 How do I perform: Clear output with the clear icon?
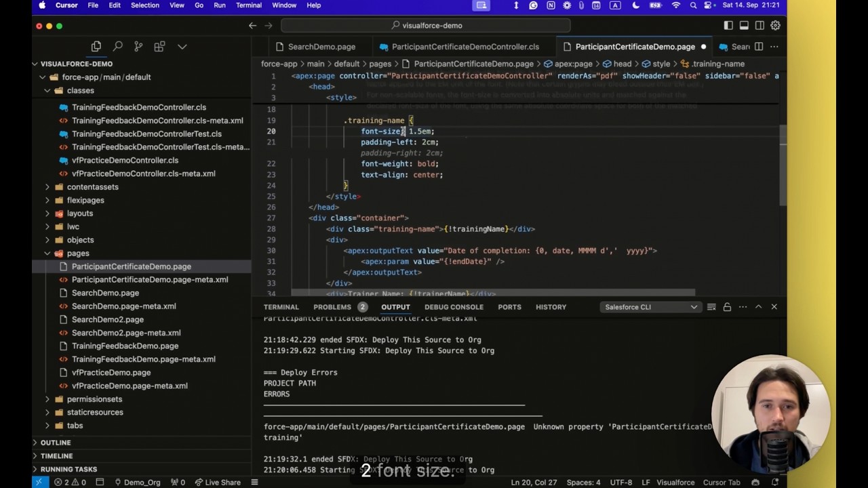tap(711, 307)
